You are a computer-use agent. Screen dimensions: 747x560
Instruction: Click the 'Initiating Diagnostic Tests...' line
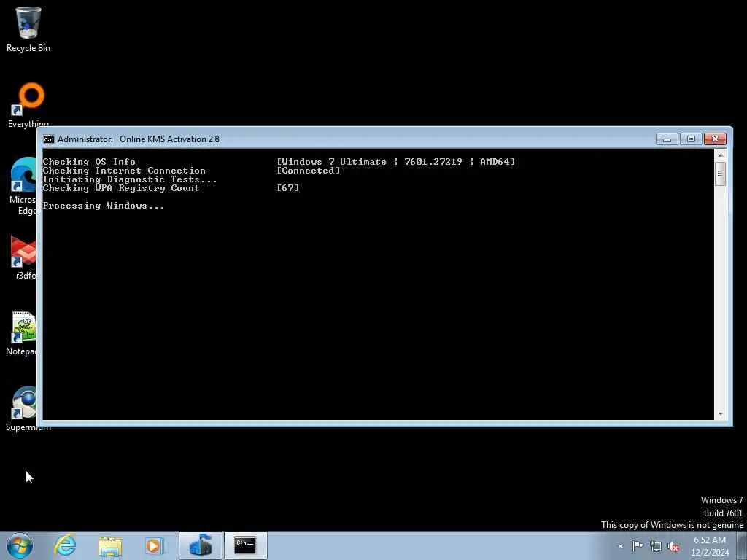130,179
